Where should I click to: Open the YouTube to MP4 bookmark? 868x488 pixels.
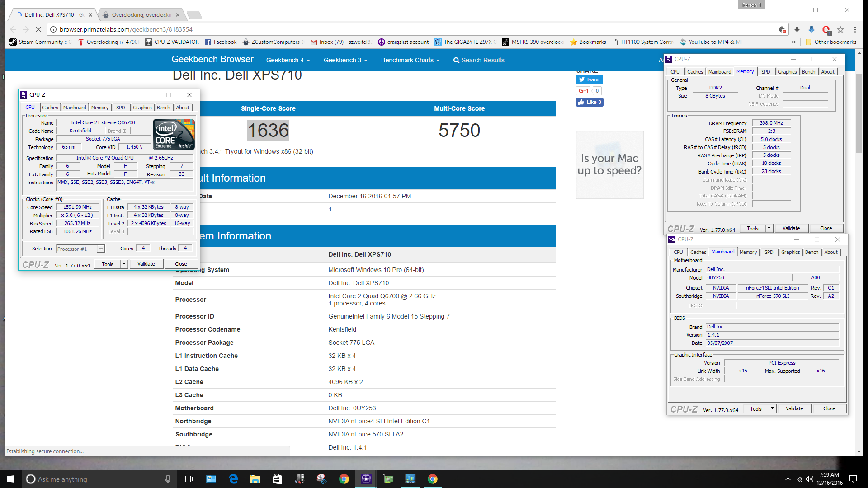tap(710, 42)
